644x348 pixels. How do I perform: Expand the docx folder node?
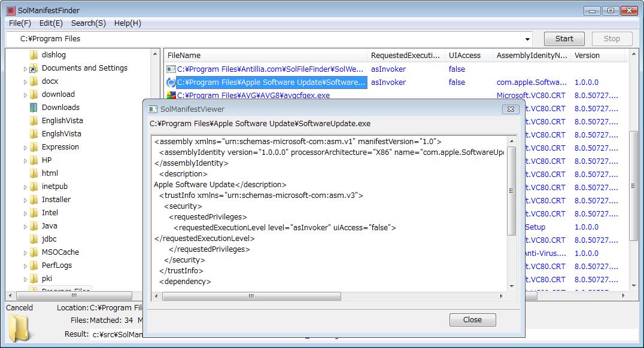(25, 82)
